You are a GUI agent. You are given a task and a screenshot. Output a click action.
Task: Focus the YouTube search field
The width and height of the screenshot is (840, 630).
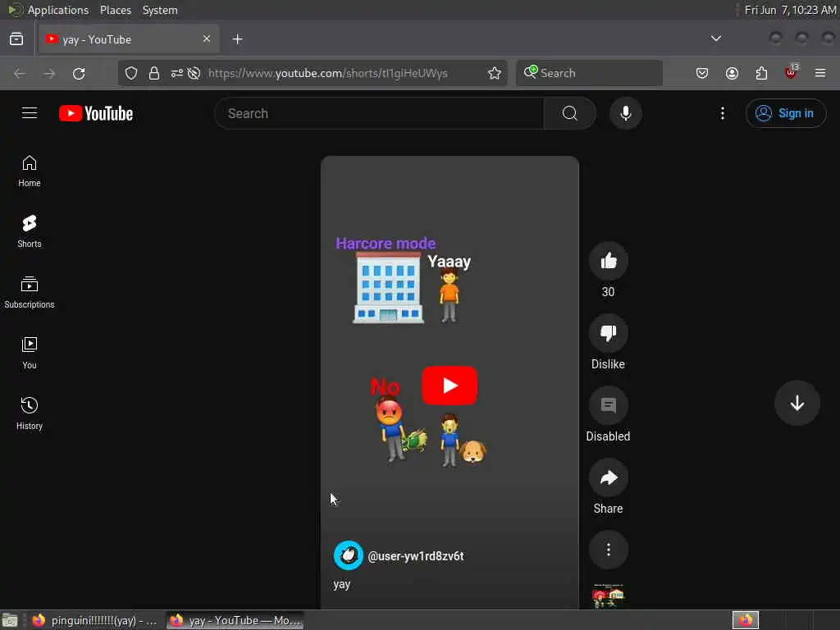coord(379,113)
